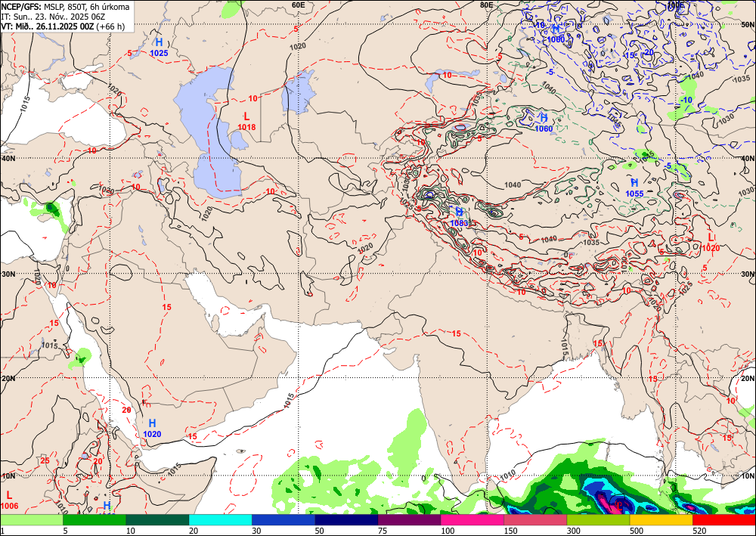Click the red L marker above 1018
Screen dimensions: 756x536
click(246, 116)
